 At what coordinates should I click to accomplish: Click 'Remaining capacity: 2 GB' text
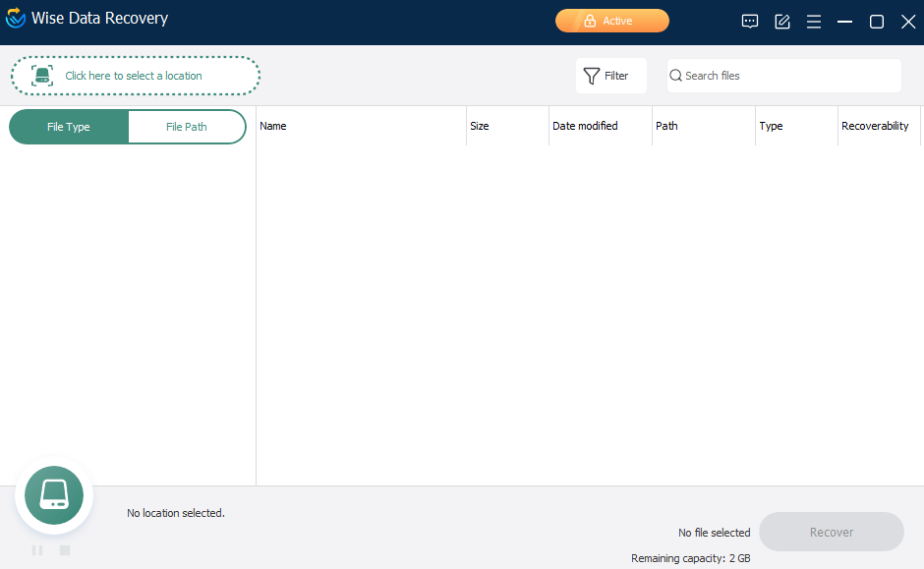coord(691,558)
